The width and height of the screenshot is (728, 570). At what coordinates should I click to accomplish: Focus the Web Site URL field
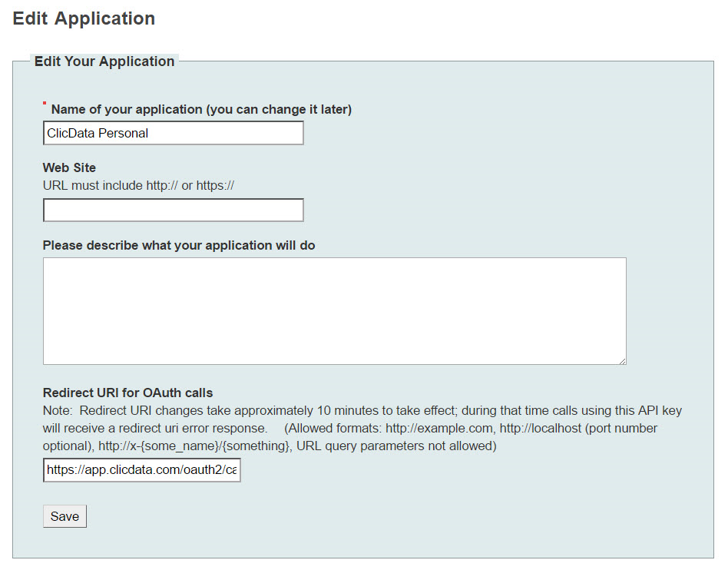pos(174,210)
